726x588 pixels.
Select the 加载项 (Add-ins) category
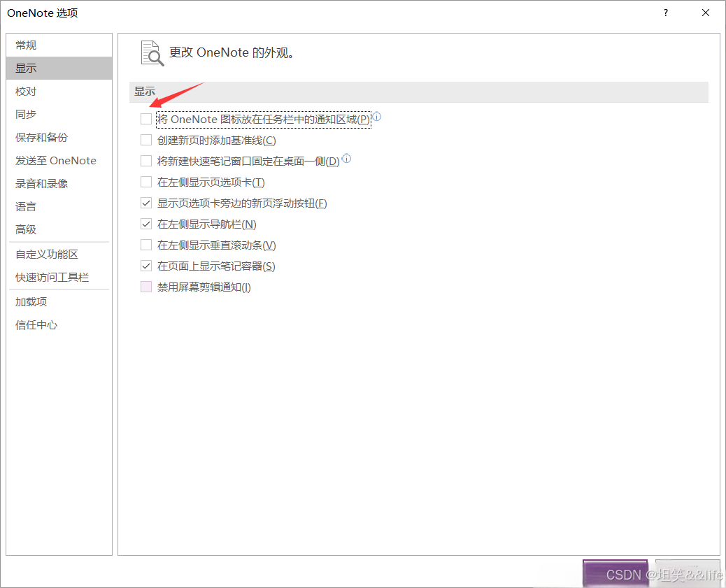pyautogui.click(x=59, y=302)
